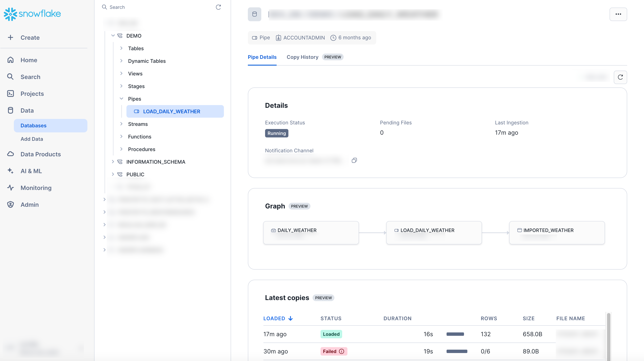644x361 pixels.
Task: Click the DEMO schema icon
Action: pyautogui.click(x=120, y=36)
